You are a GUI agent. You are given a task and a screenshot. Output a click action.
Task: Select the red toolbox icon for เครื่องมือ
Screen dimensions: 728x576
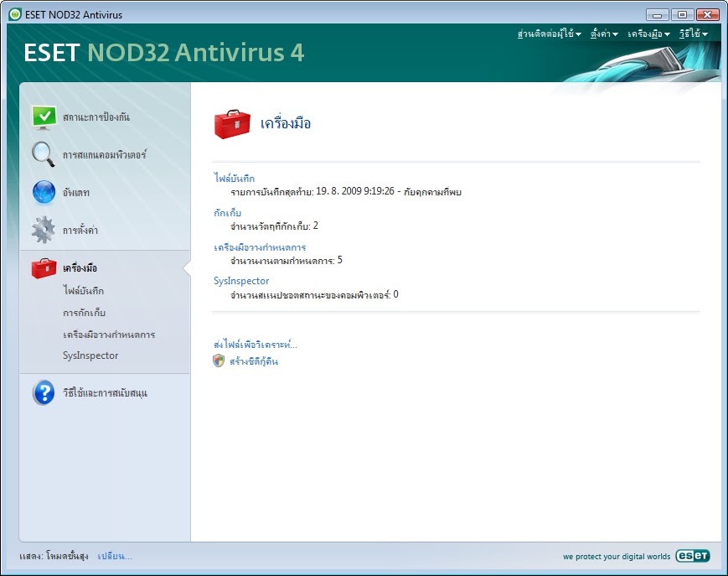pos(44,268)
